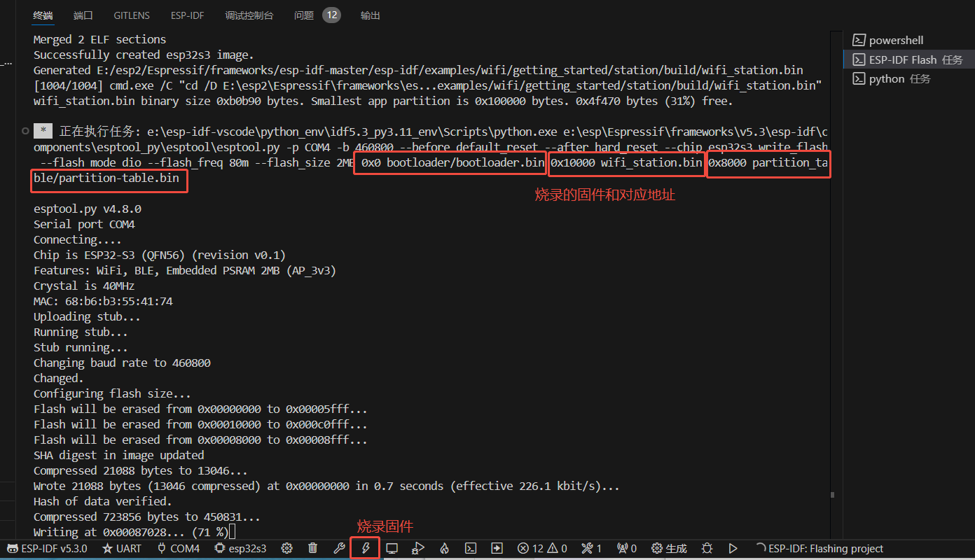Image resolution: width=975 pixels, height=560 pixels.
Task: Open the 输出 panel tab
Action: click(371, 15)
